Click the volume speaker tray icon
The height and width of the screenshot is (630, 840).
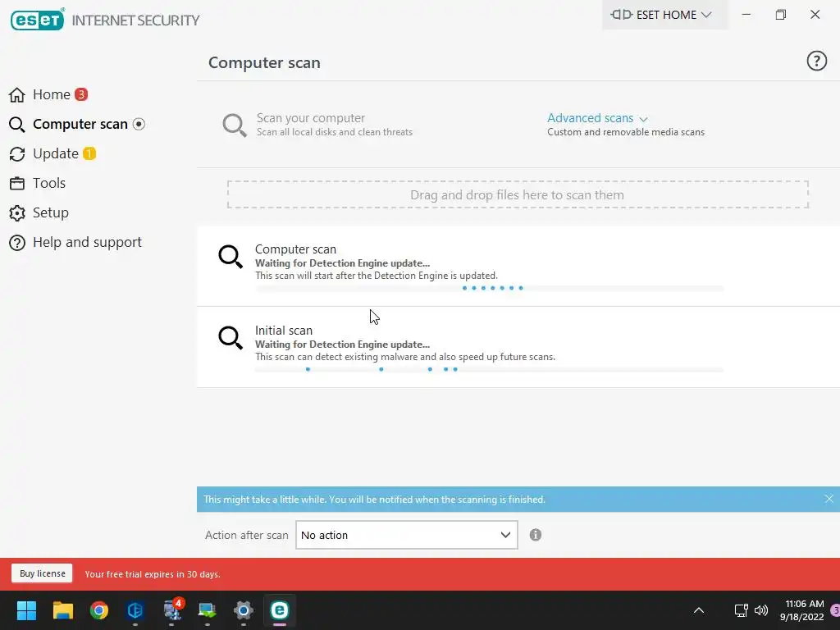pos(760,610)
